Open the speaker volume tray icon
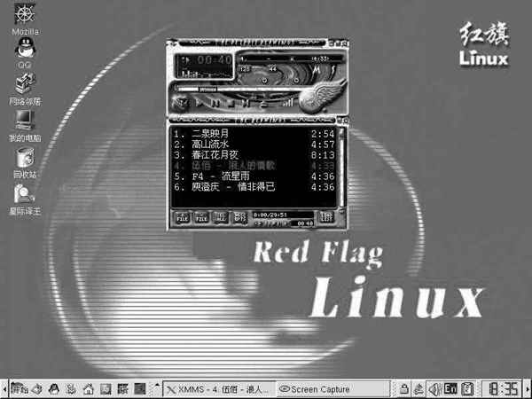This screenshot has height=399, width=532. point(434,389)
